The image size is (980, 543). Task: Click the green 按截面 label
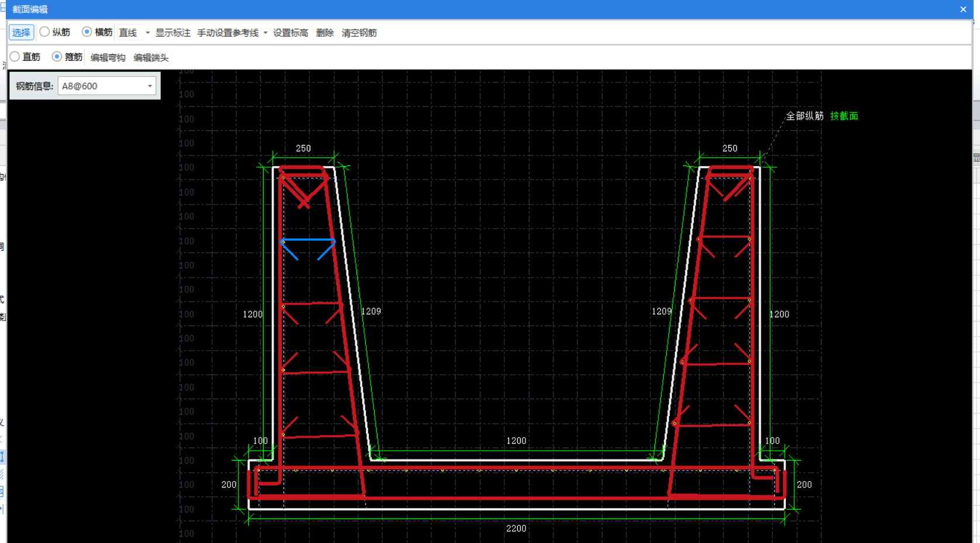844,116
